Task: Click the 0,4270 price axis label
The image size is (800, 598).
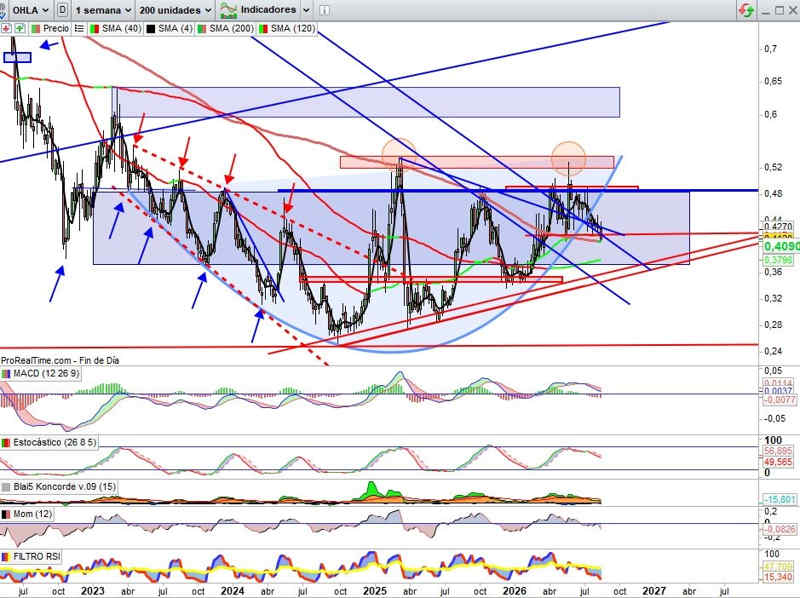Action: (778, 226)
